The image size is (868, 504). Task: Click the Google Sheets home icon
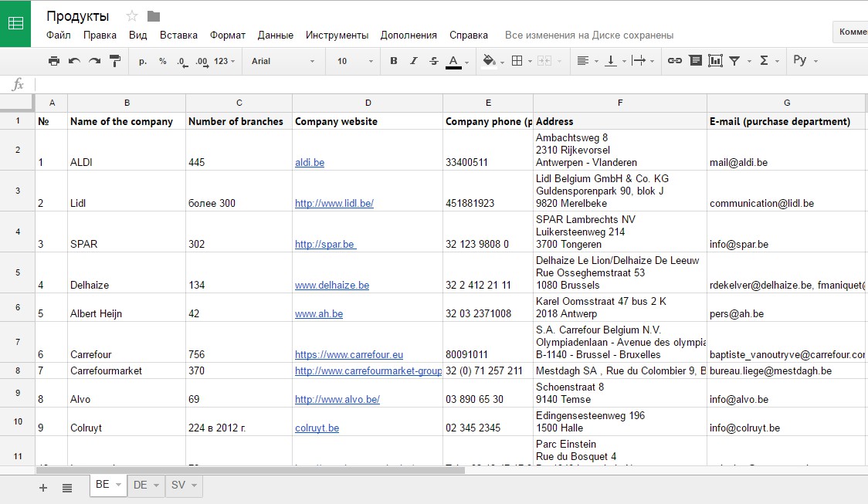pos(15,23)
